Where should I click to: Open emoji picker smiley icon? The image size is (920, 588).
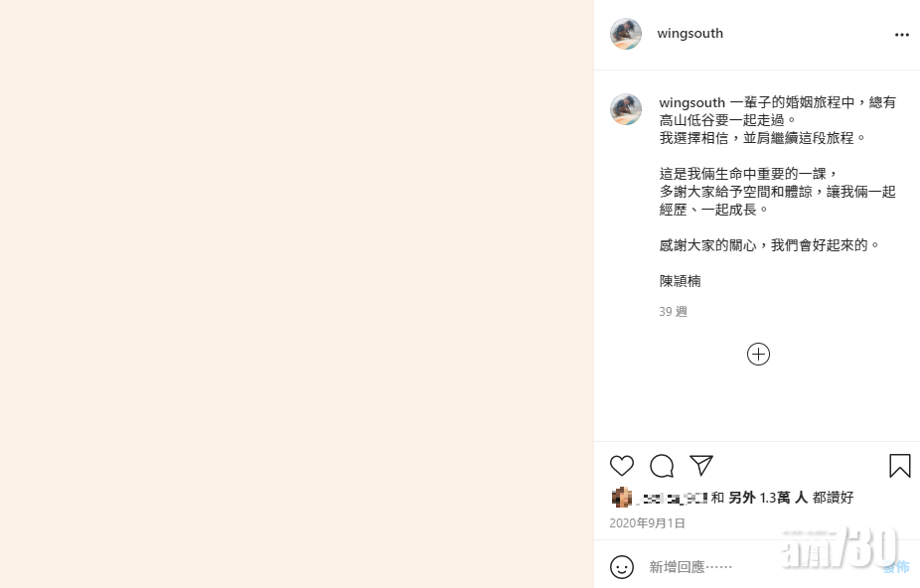click(622, 567)
